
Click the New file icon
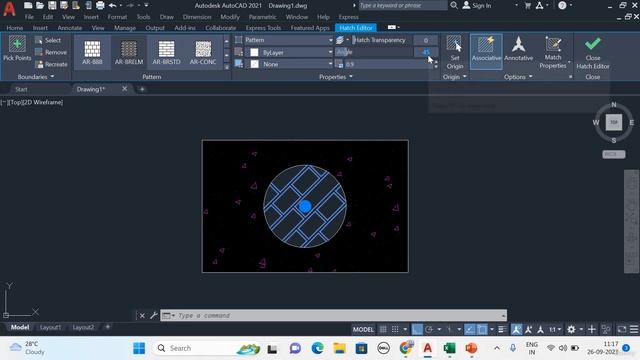coord(28,5)
